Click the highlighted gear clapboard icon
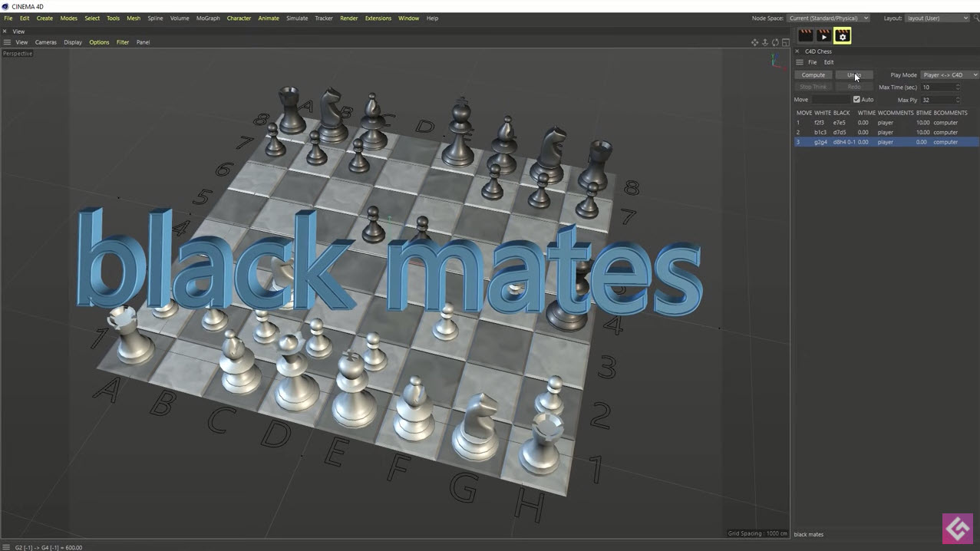The width and height of the screenshot is (980, 551). (842, 35)
